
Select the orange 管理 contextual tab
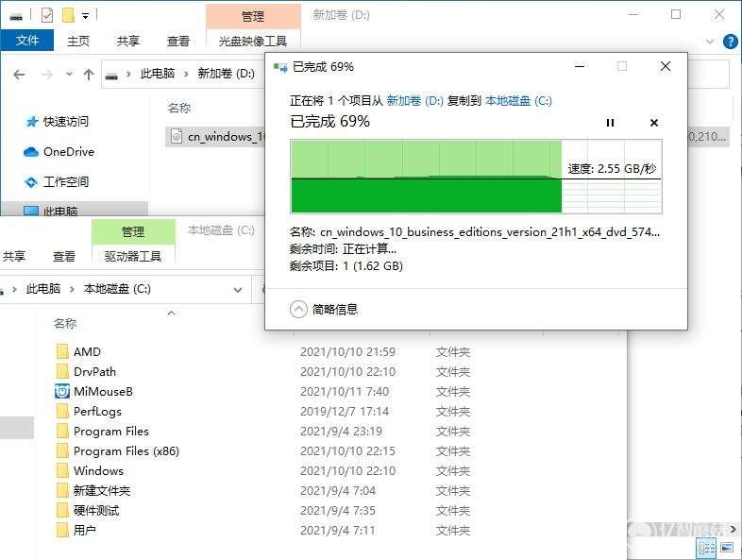[253, 17]
